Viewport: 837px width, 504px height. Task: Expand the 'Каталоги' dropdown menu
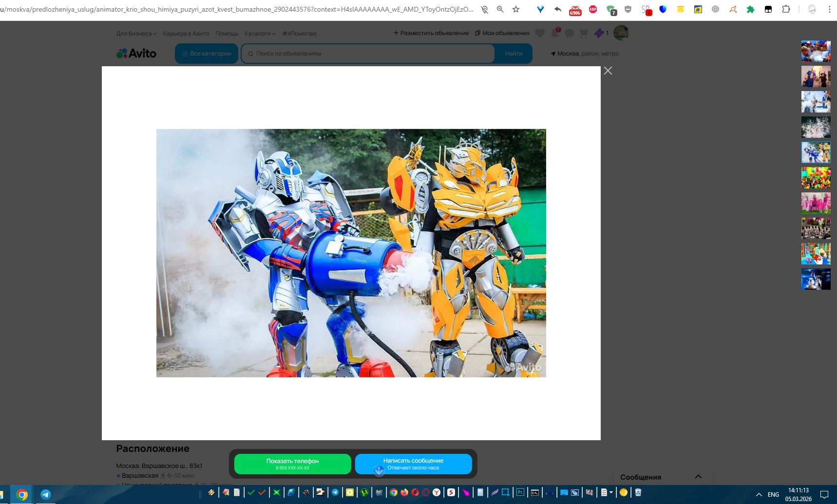pyautogui.click(x=260, y=34)
